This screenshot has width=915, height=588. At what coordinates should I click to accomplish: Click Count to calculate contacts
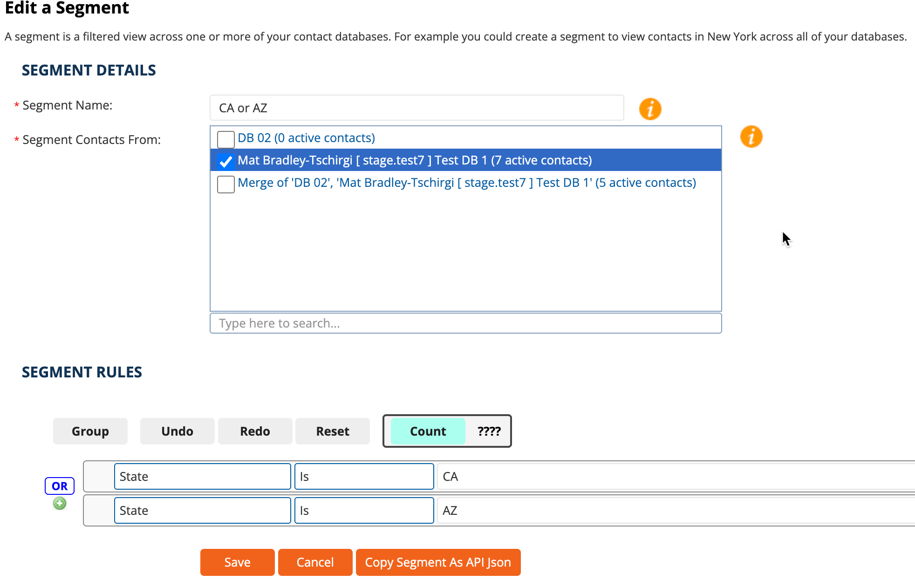[x=428, y=431]
